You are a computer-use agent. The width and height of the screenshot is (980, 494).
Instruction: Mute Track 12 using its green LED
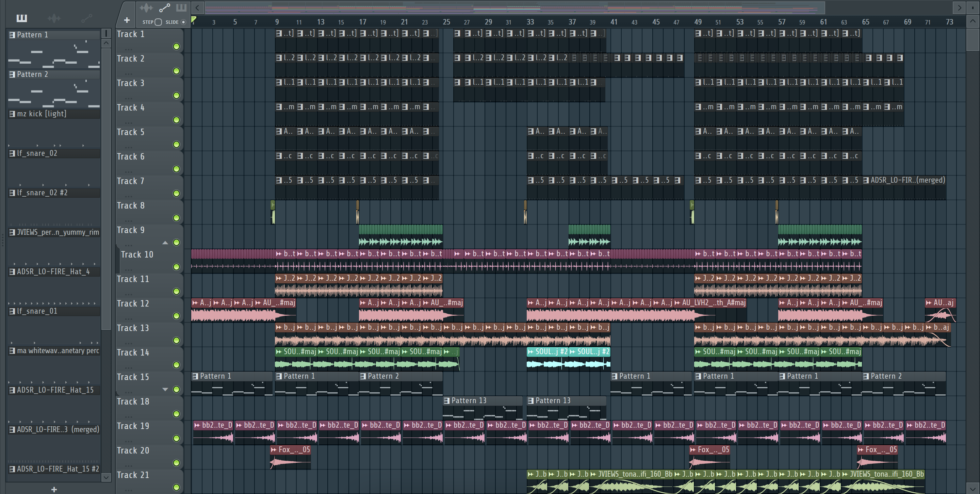click(x=177, y=316)
